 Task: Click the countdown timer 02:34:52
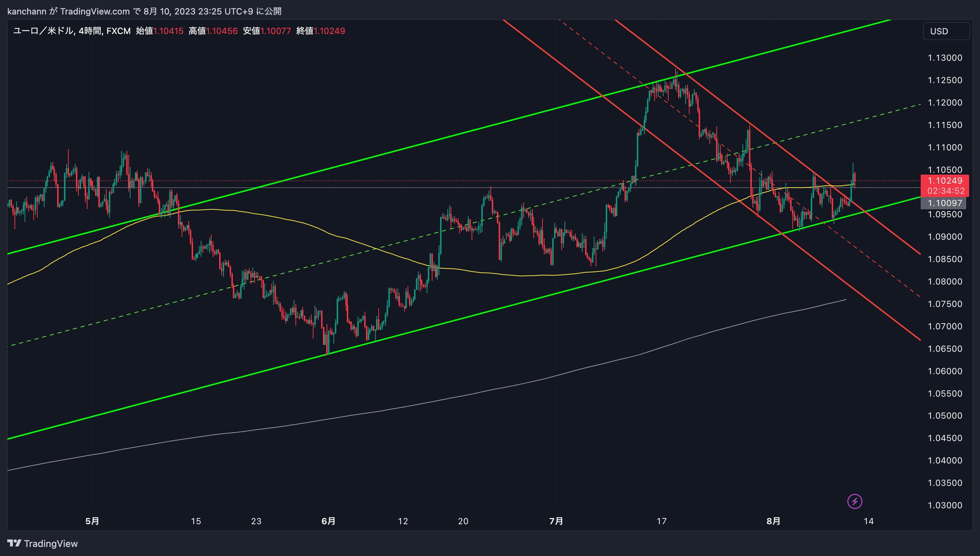coord(946,191)
